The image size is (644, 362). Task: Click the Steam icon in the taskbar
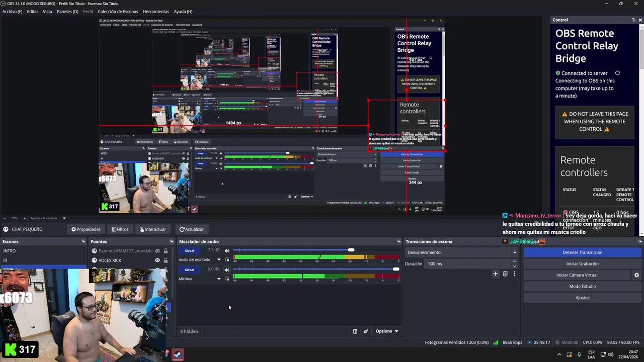[177, 354]
